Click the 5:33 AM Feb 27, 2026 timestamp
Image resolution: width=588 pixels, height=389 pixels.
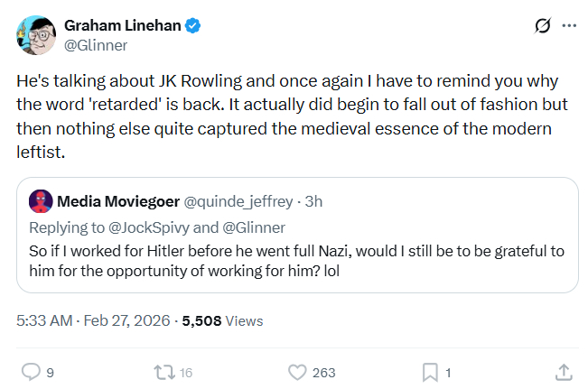(x=95, y=320)
